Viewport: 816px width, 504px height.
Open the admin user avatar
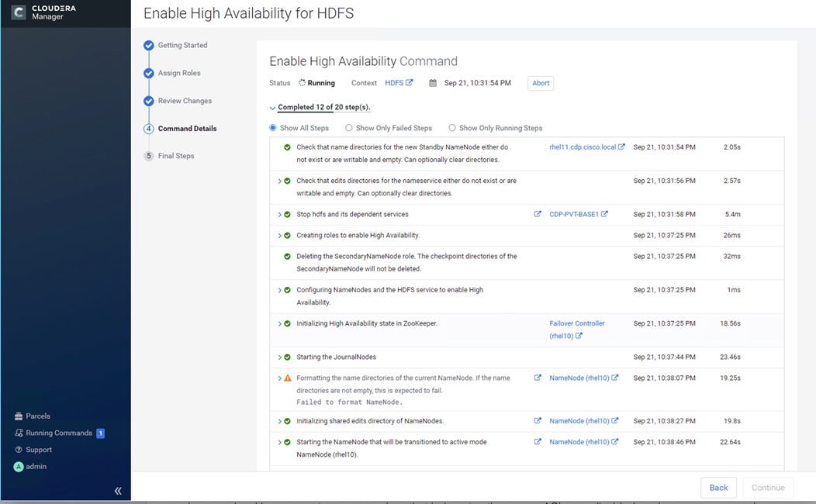click(19, 467)
